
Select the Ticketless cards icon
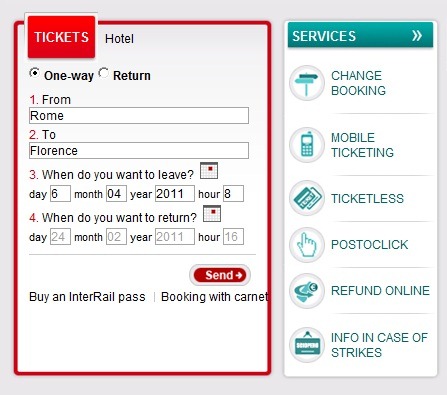[307, 198]
